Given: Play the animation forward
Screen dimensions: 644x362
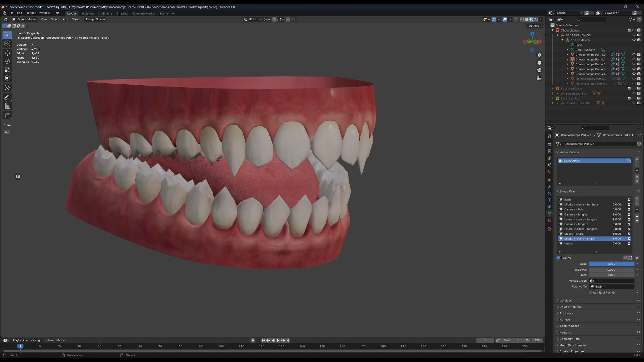Looking at the screenshot, I should pyautogui.click(x=278, y=340).
